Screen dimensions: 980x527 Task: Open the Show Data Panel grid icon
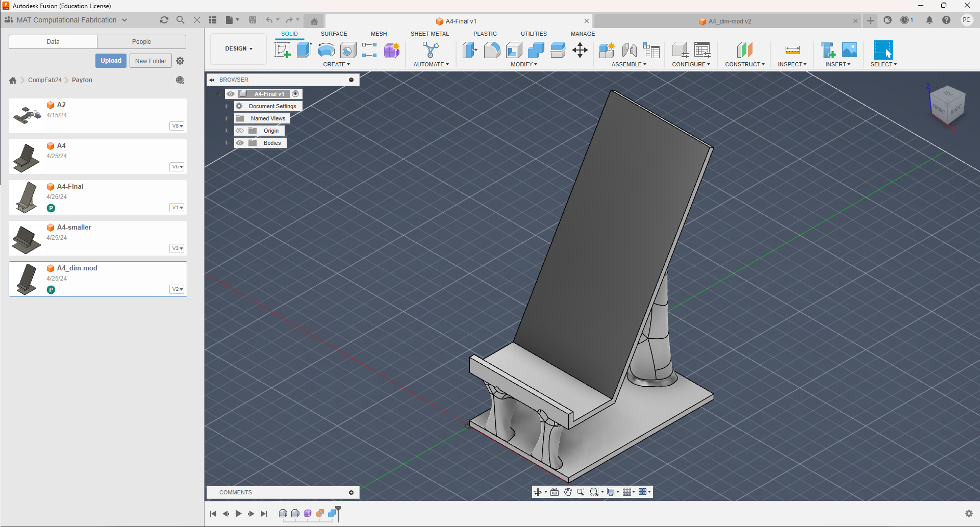point(213,20)
